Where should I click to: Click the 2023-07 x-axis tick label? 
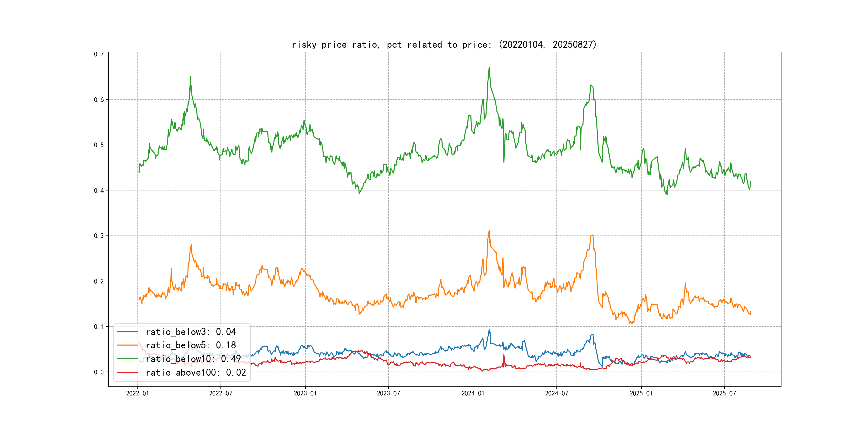[388, 394]
